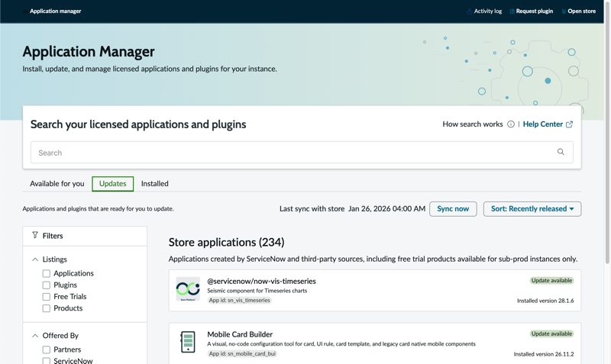Click the Sync now button
The height and width of the screenshot is (364, 611).
[x=453, y=208]
